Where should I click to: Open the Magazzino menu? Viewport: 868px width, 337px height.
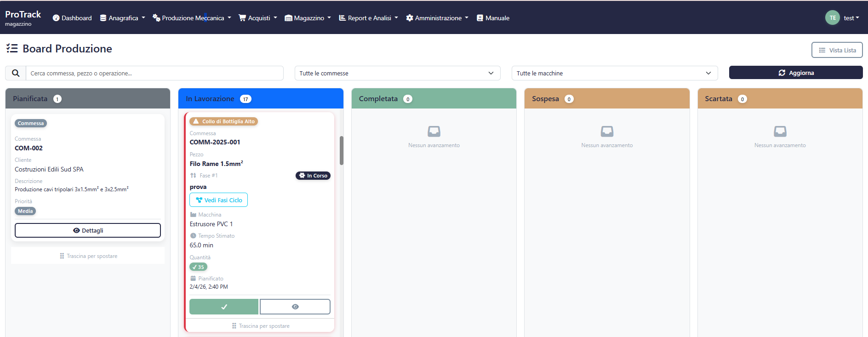pos(308,18)
